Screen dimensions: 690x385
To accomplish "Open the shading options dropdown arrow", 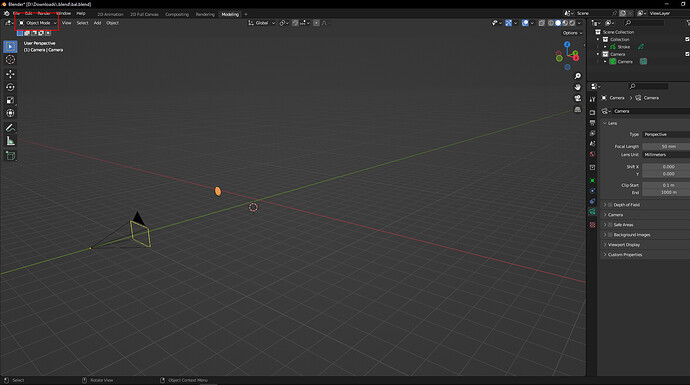I will (x=579, y=23).
